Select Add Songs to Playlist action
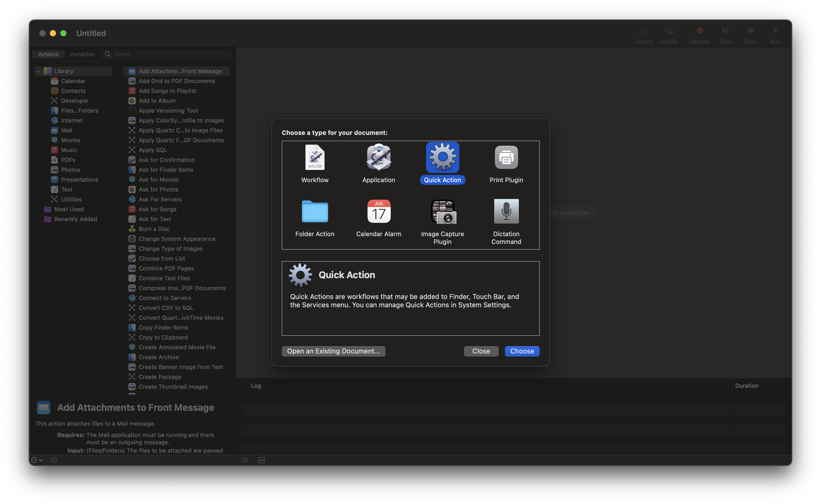This screenshot has width=821, height=504. point(167,91)
